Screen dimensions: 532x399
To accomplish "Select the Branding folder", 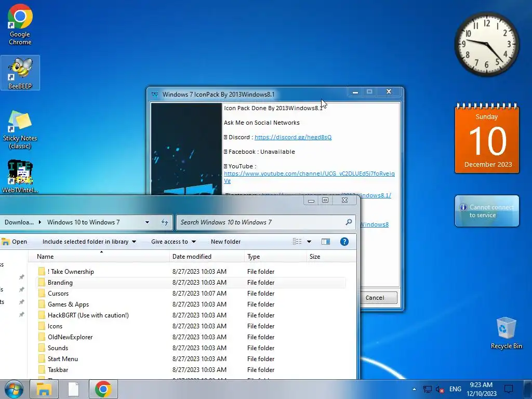I will [x=191, y=282].
